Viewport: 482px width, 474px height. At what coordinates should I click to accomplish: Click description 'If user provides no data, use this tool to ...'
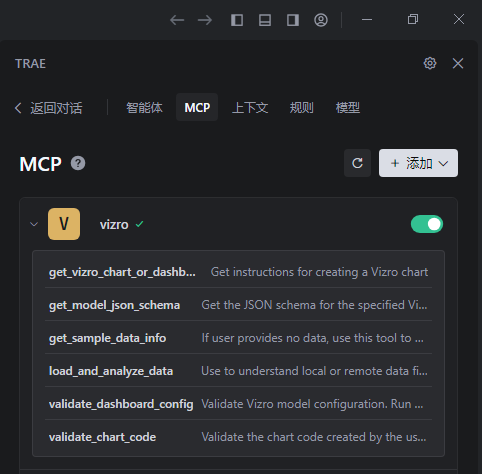click(313, 338)
